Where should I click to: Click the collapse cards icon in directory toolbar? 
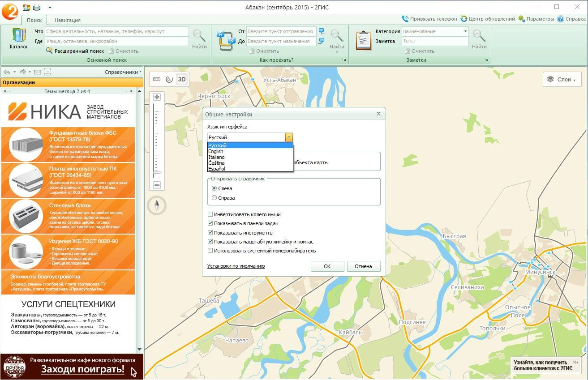(x=38, y=72)
